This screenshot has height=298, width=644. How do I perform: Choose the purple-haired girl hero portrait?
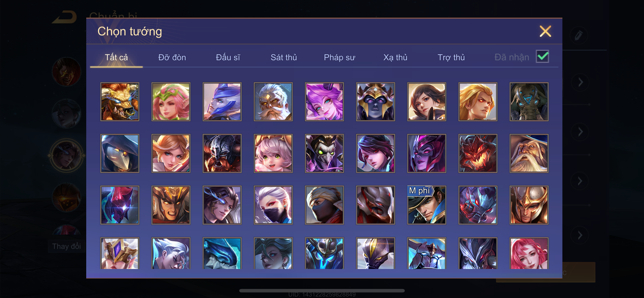324,102
